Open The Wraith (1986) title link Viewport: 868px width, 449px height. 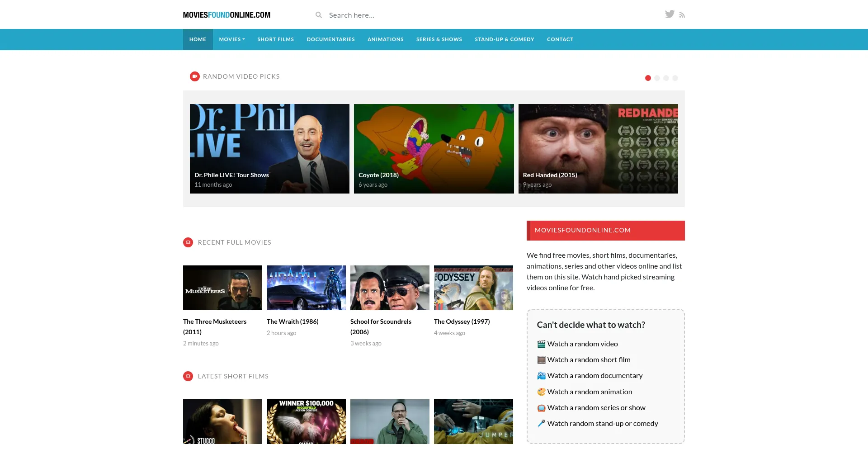coord(292,321)
